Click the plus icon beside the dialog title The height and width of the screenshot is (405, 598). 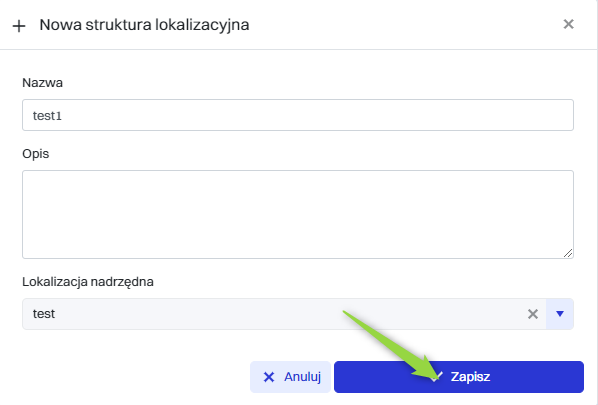(x=19, y=26)
